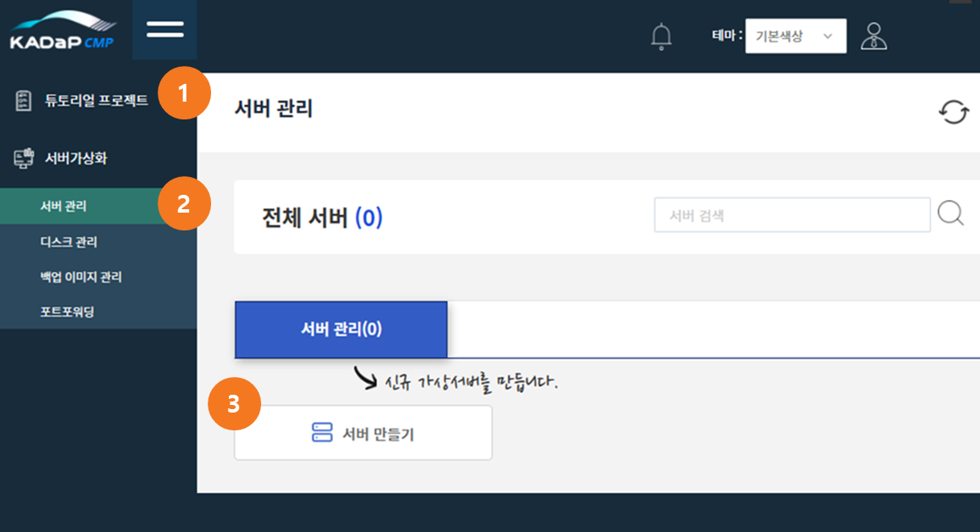Click the hamburger menu icon
The height and width of the screenshot is (532, 980).
pyautogui.click(x=164, y=29)
